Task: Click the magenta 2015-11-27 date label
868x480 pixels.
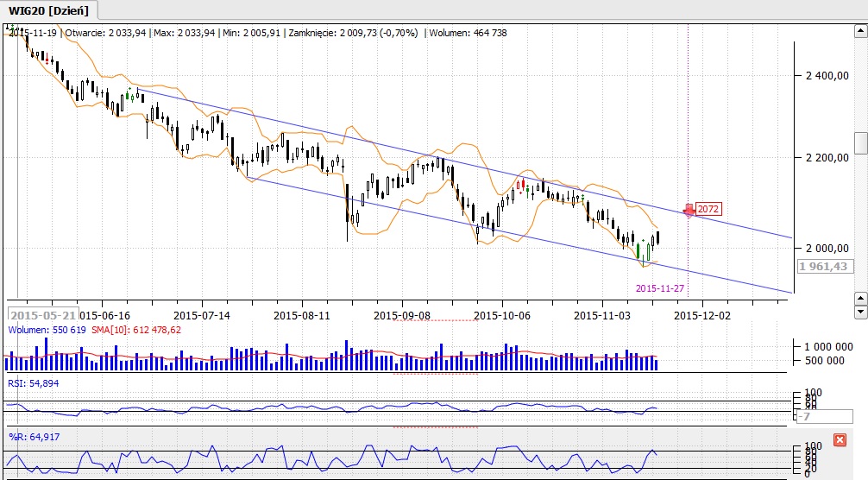Action: [660, 288]
